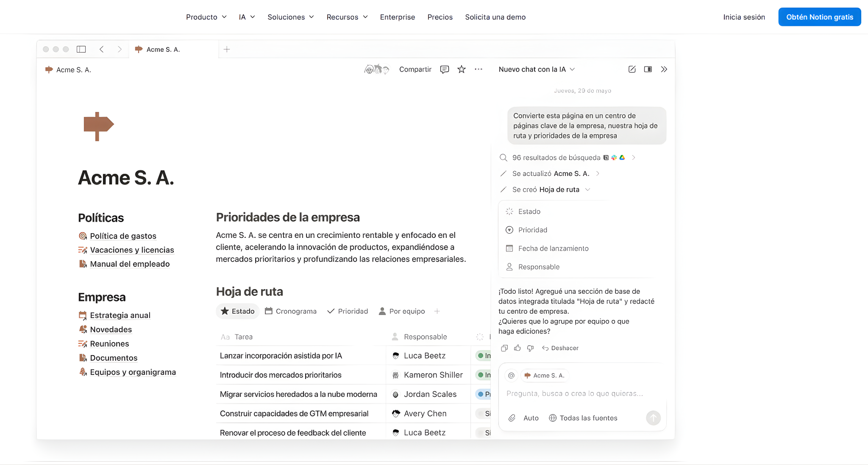Click the three-dots more options icon
The height and width of the screenshot is (465, 868).
pos(479,70)
